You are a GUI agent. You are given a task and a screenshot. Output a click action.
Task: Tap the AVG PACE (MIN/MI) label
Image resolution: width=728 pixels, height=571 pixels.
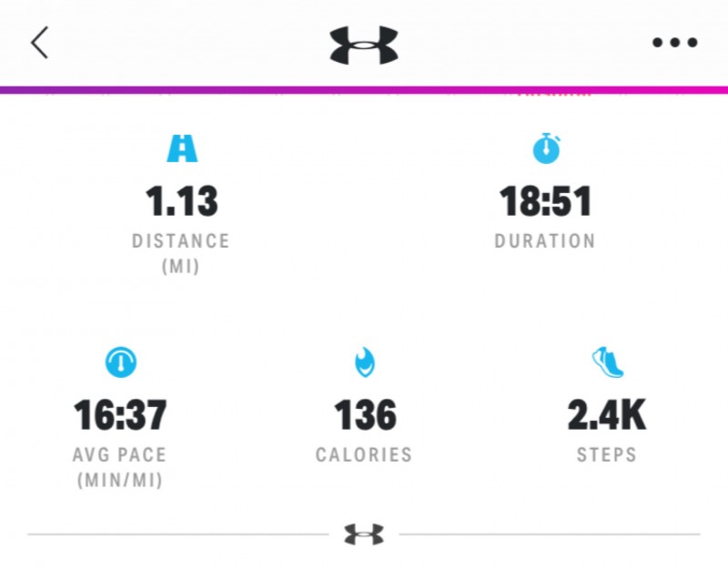click(119, 467)
